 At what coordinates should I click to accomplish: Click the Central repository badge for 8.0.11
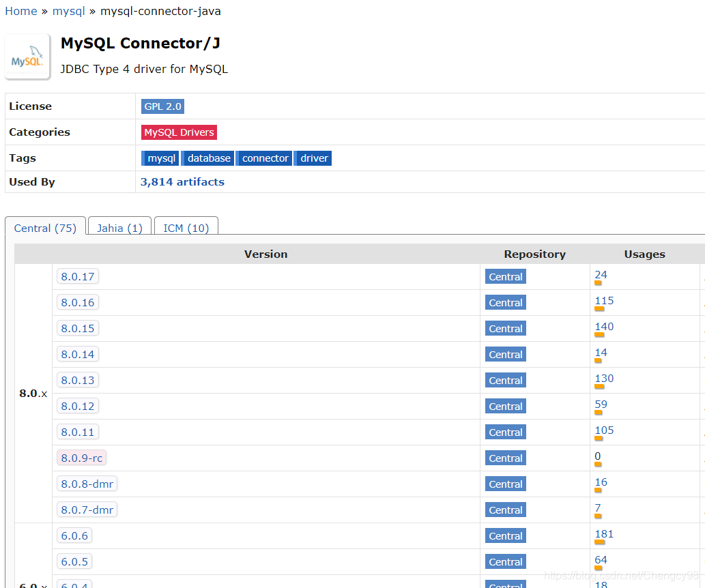[x=506, y=432]
